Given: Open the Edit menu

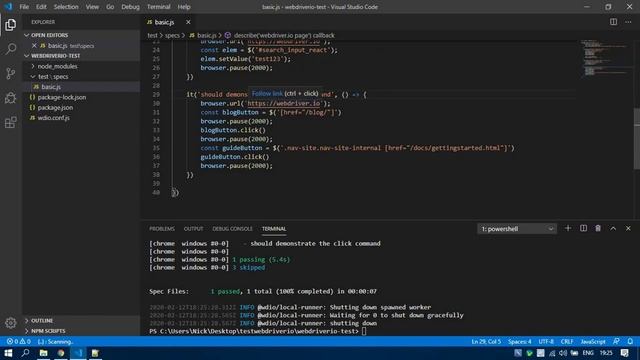Looking at the screenshot, I should click(41, 7).
